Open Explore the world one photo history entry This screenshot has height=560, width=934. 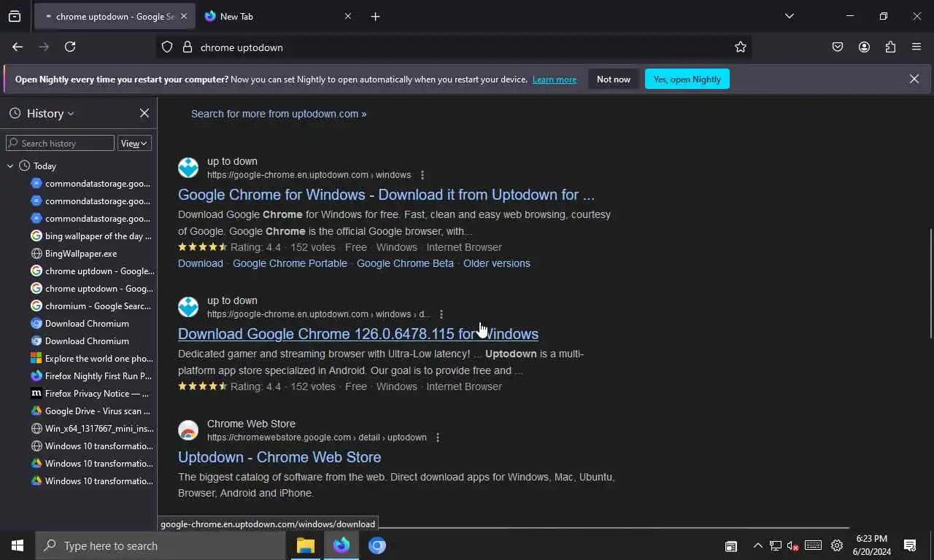[x=91, y=358]
